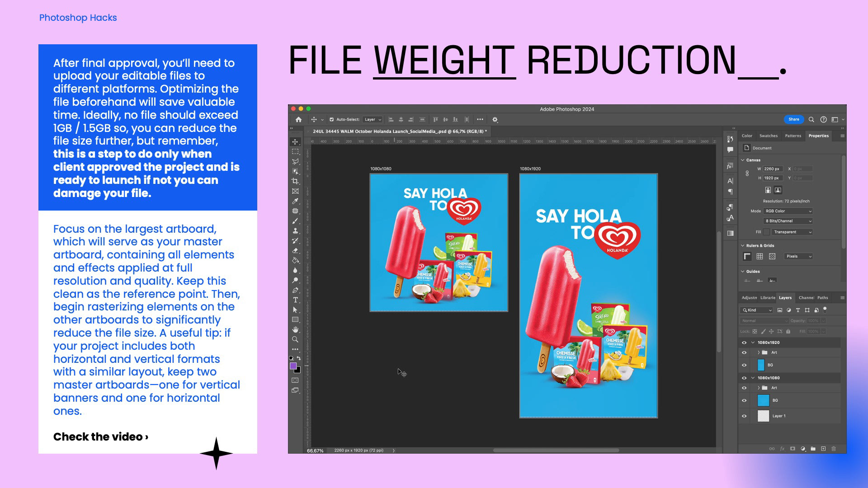This screenshot has height=488, width=868.
Task: Collapse the 1080x1920 artboard group
Action: point(753,343)
